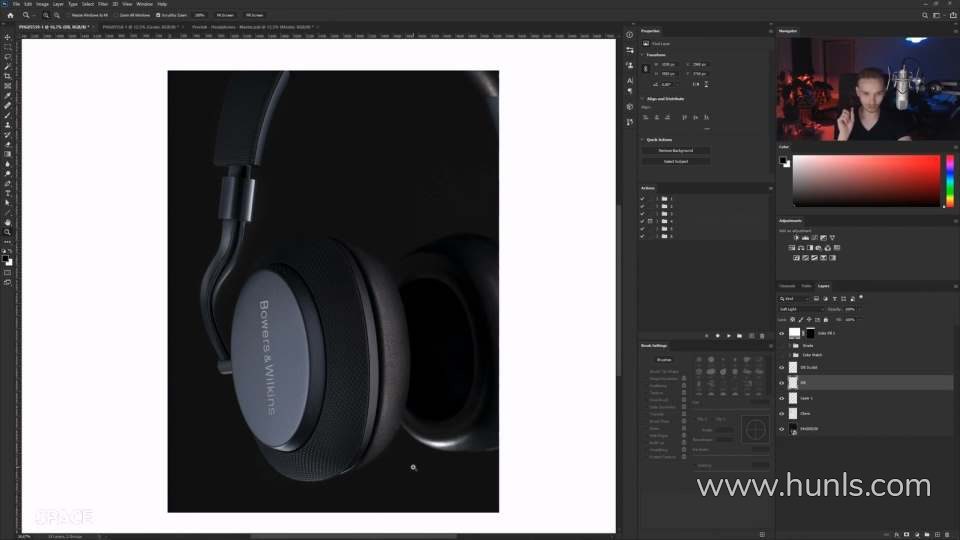The width and height of the screenshot is (960, 540).
Task: Select the Hand tool in the toolbar
Action: click(x=7, y=222)
